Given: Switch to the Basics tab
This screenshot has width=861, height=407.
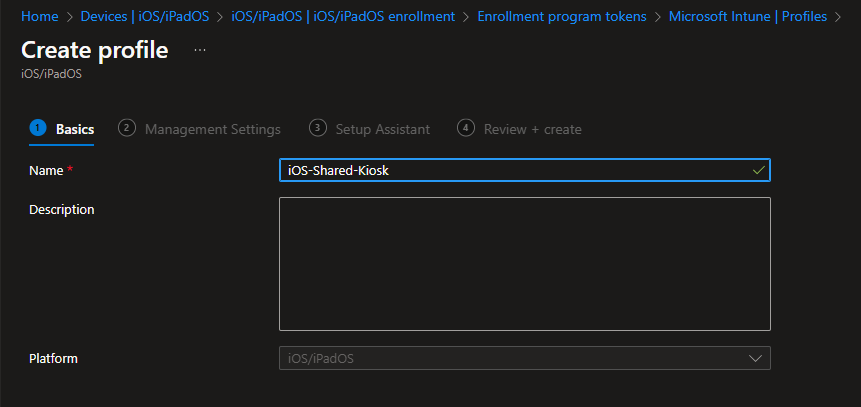Looking at the screenshot, I should [75, 129].
